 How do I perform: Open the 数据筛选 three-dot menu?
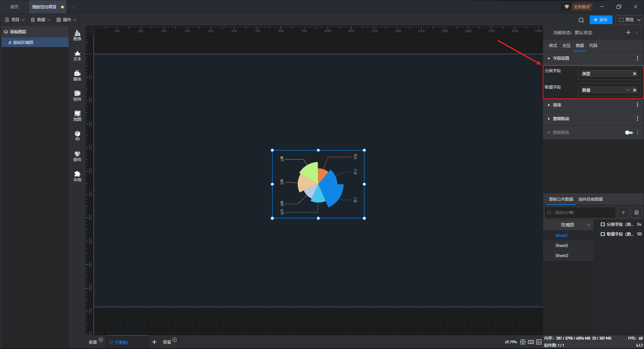point(637,133)
